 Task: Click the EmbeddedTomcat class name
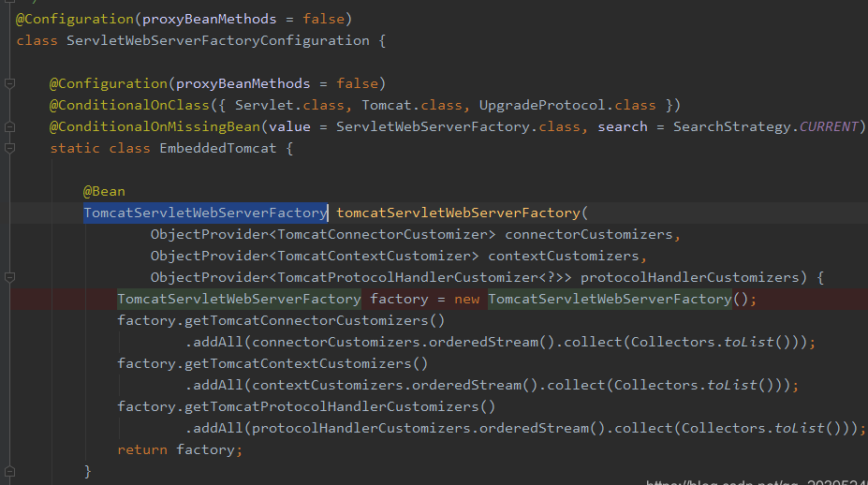point(218,148)
